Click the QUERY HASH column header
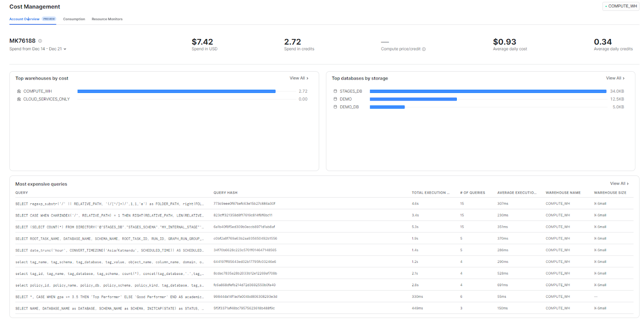The width and height of the screenshot is (644, 330). point(225,193)
